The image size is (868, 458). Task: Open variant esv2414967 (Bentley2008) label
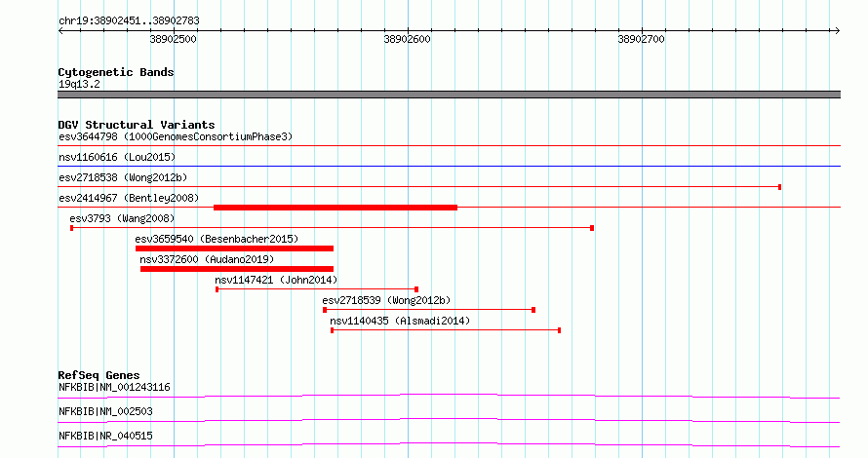(129, 198)
